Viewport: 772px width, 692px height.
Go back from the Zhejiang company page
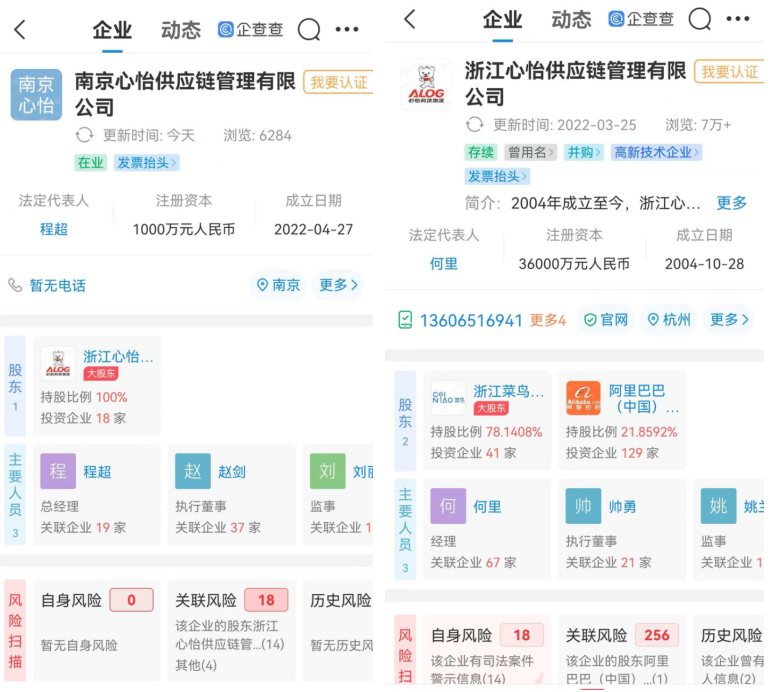[410, 19]
